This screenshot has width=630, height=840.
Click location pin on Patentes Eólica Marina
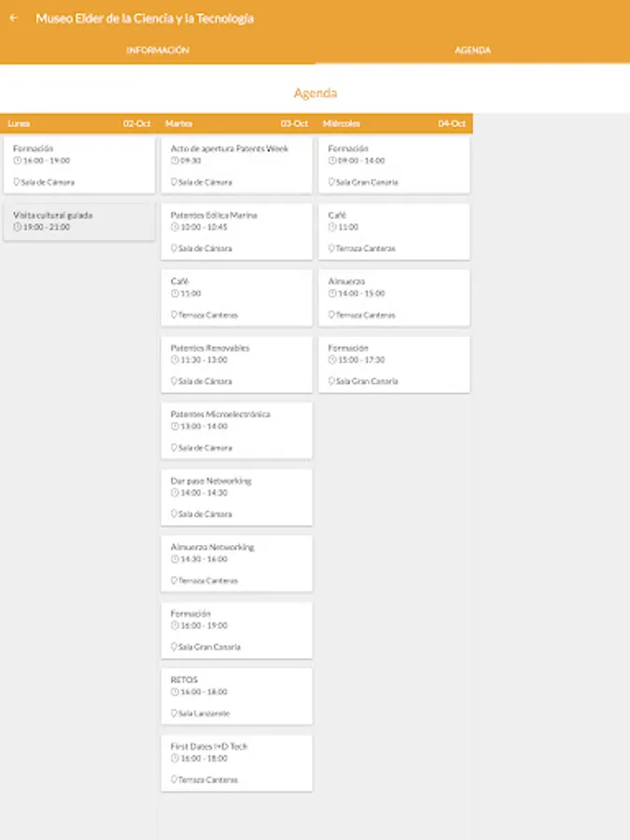click(175, 248)
